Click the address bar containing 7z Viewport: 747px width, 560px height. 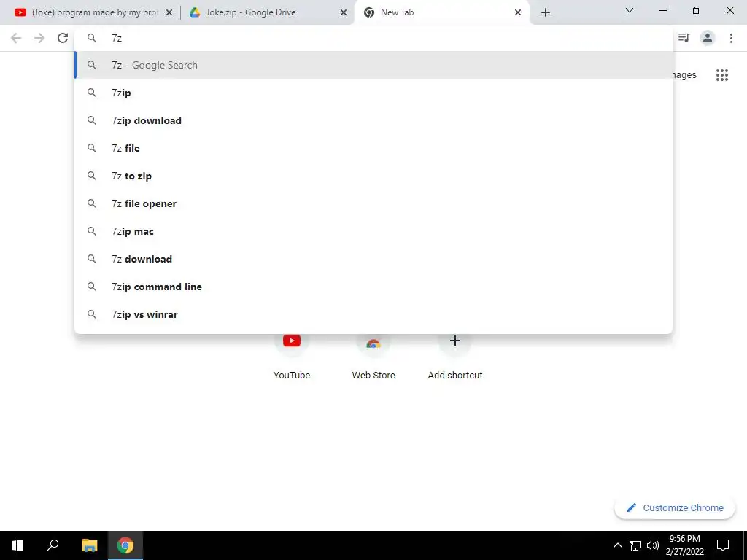tap(373, 38)
